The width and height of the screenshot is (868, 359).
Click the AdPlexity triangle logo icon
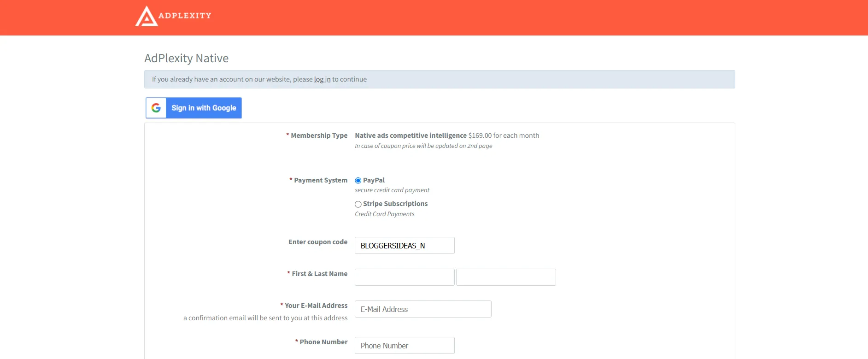coord(147,16)
